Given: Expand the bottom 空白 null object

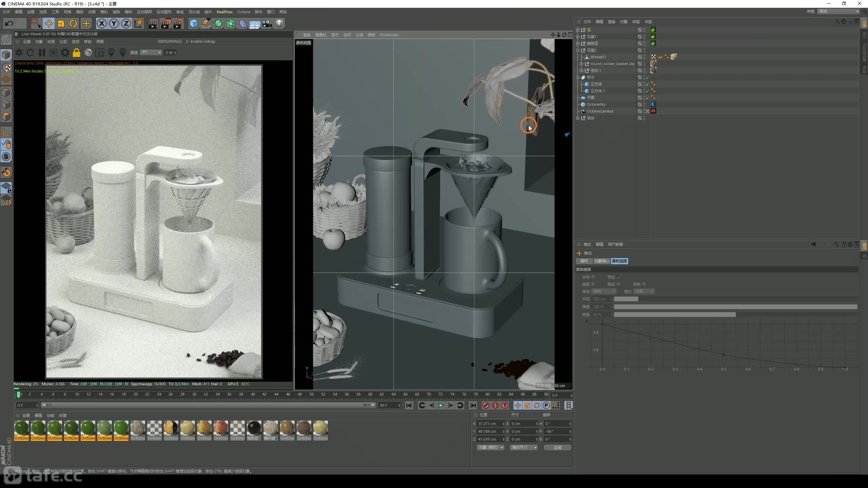Looking at the screenshot, I should pos(578,118).
